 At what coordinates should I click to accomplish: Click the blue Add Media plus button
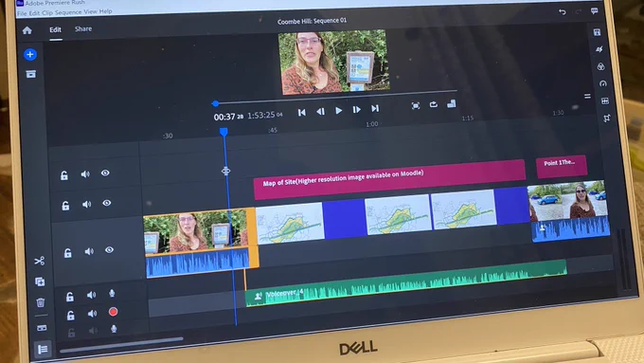point(30,54)
